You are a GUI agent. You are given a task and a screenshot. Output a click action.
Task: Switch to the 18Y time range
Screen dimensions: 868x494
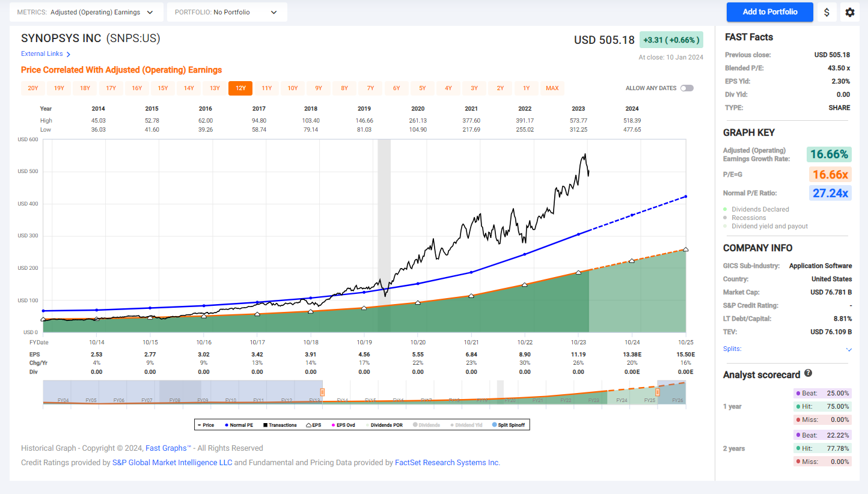85,88
